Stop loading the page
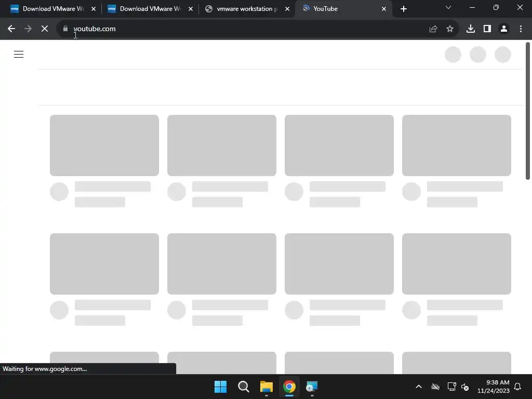Screen dimensions: 532x399 45,29
